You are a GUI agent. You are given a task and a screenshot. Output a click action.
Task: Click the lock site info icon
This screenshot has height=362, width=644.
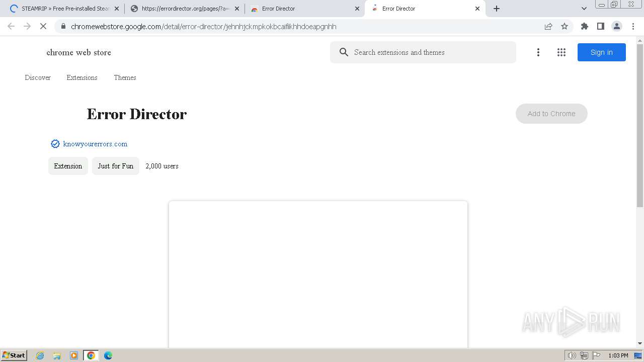63,27
